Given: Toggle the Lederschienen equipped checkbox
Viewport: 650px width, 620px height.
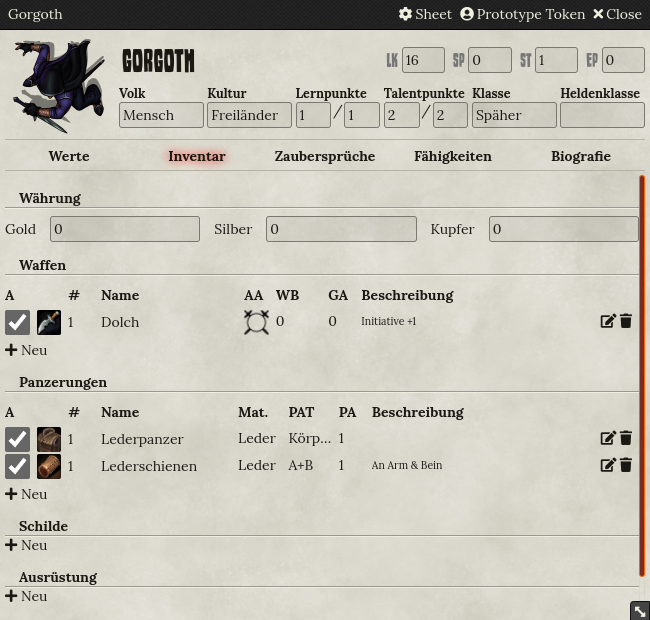Looking at the screenshot, I should 17,466.
